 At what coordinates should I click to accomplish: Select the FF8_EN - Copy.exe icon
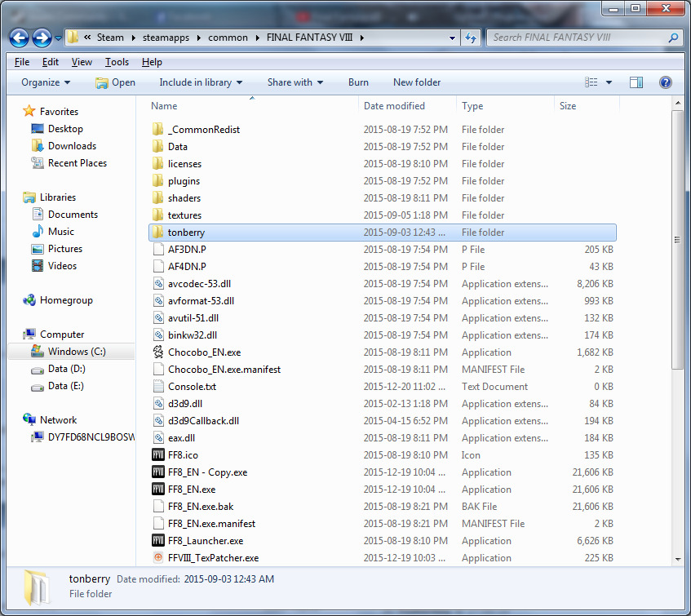[157, 472]
